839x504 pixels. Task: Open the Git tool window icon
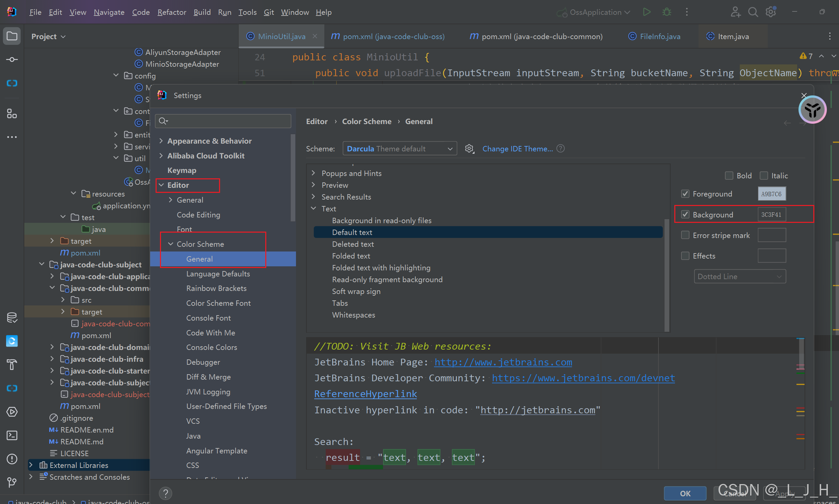tap(12, 482)
